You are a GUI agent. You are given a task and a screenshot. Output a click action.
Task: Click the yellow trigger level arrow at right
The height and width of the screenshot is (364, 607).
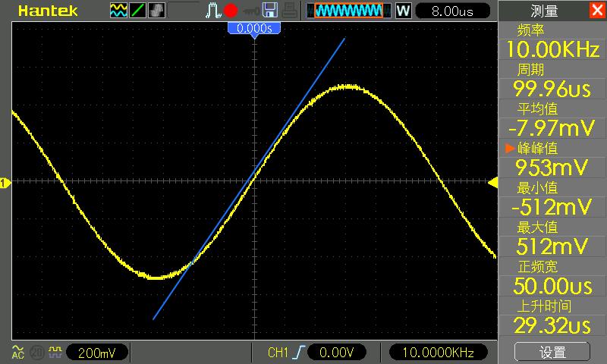pos(492,182)
